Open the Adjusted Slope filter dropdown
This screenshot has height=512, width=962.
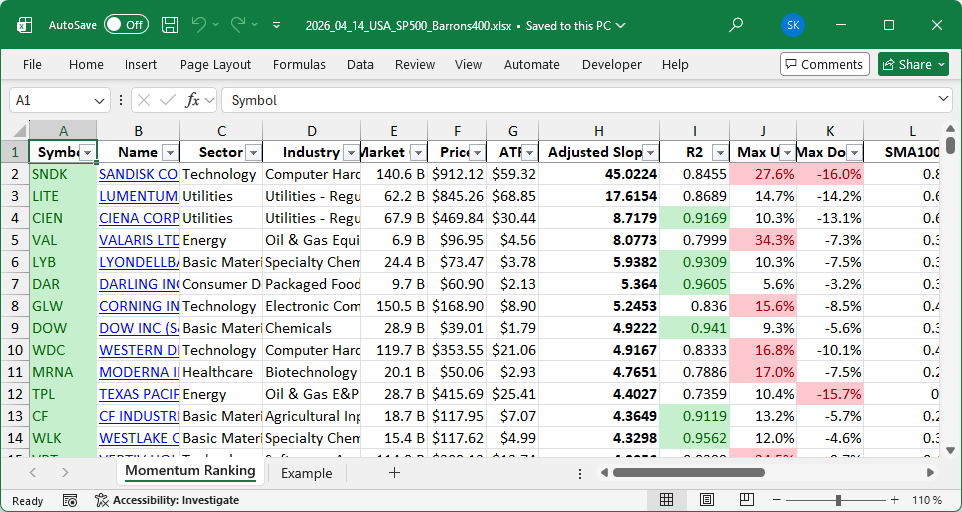[650, 153]
